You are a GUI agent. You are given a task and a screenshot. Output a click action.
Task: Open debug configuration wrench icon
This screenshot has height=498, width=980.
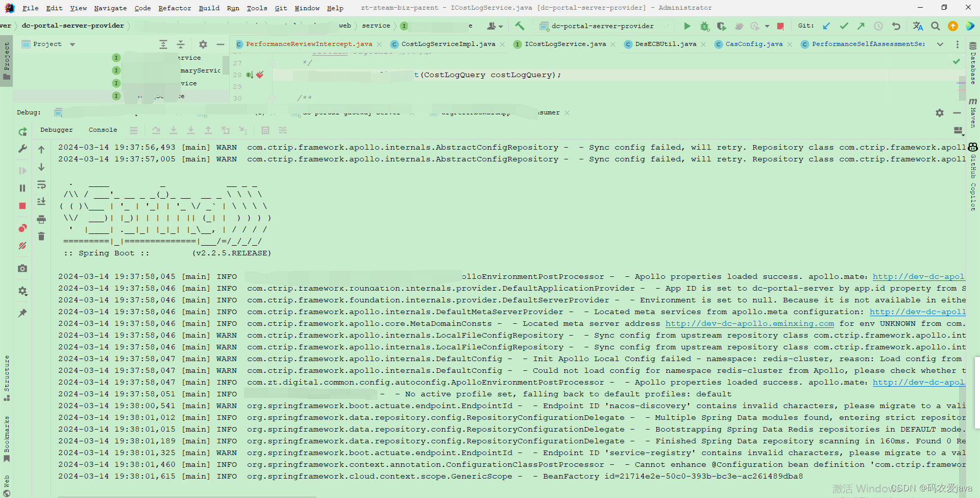tap(22, 149)
